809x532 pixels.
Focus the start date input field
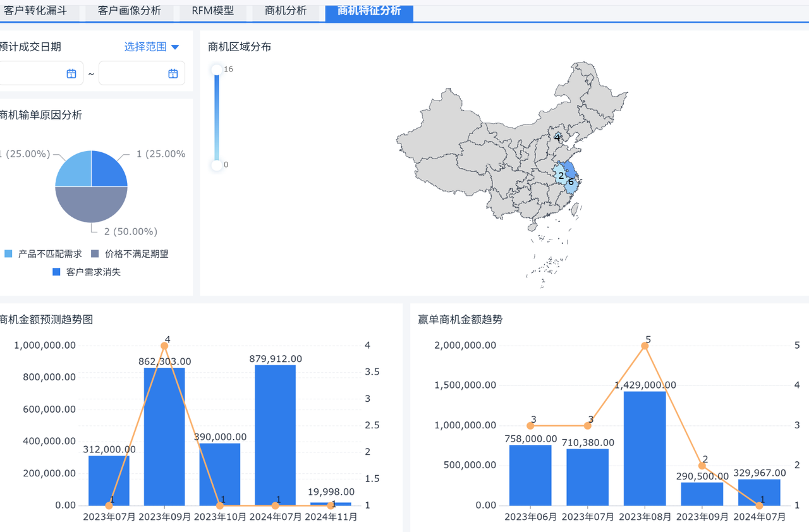(x=40, y=73)
